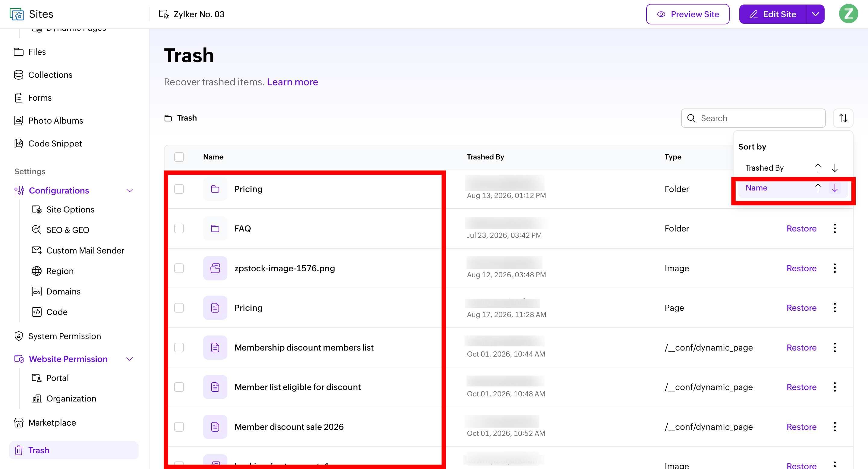Restore Member discount sale 2026

[801, 427]
